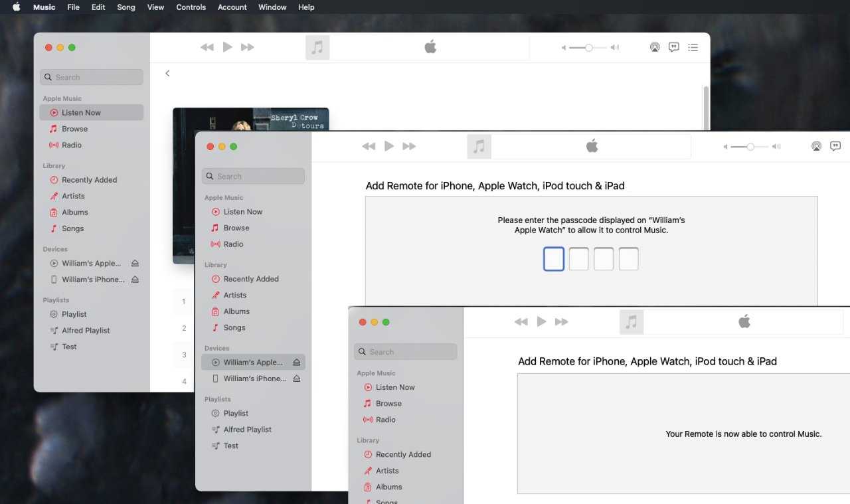Open the Controls menu
Screen dimensions: 850x504
point(191,7)
